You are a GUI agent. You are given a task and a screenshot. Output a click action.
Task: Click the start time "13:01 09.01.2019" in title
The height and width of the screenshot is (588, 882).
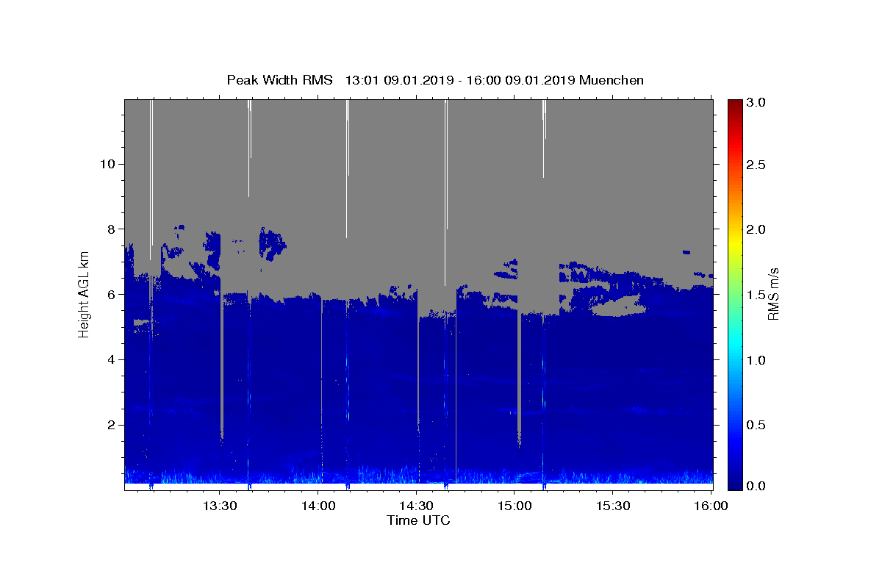398,80
